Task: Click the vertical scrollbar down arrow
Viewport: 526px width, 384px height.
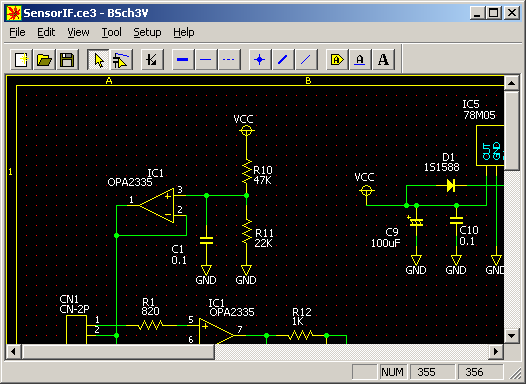Action: click(512, 336)
